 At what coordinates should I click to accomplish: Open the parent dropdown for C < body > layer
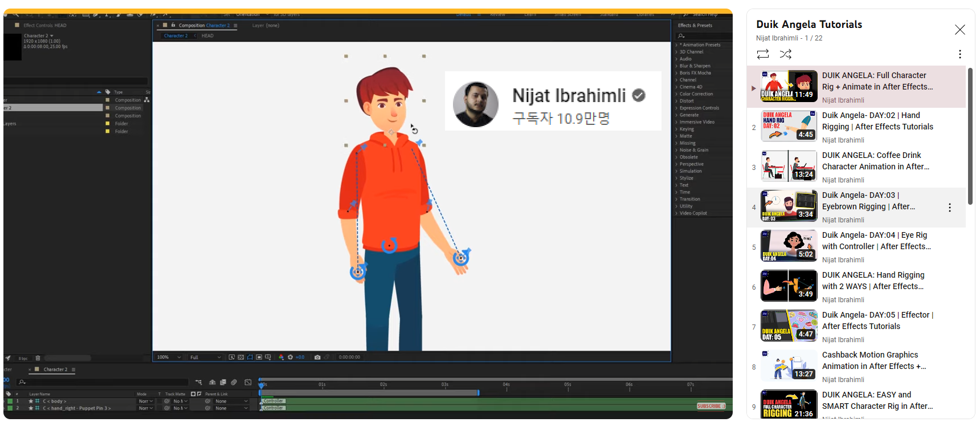231,401
